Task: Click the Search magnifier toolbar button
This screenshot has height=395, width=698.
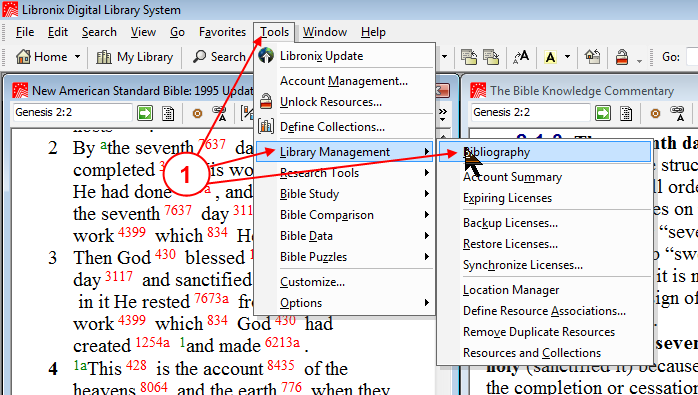Action: 219,57
